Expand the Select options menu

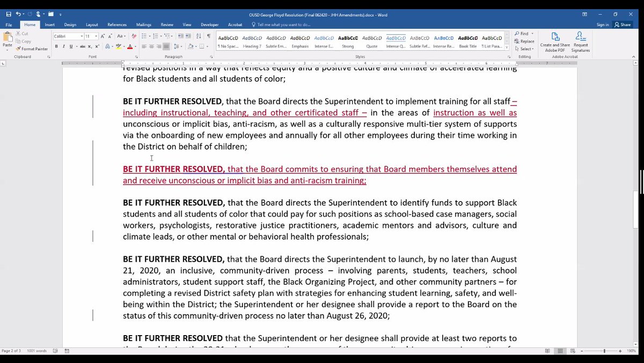click(x=524, y=48)
